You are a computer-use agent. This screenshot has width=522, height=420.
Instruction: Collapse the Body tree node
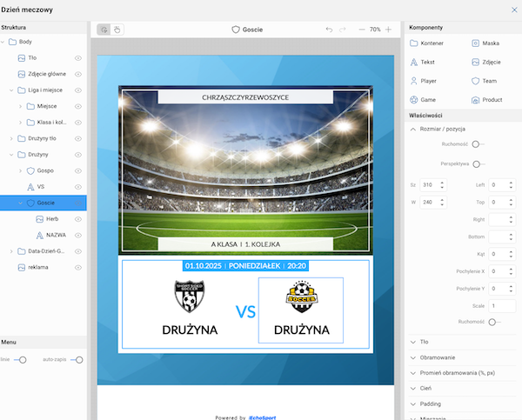point(3,42)
